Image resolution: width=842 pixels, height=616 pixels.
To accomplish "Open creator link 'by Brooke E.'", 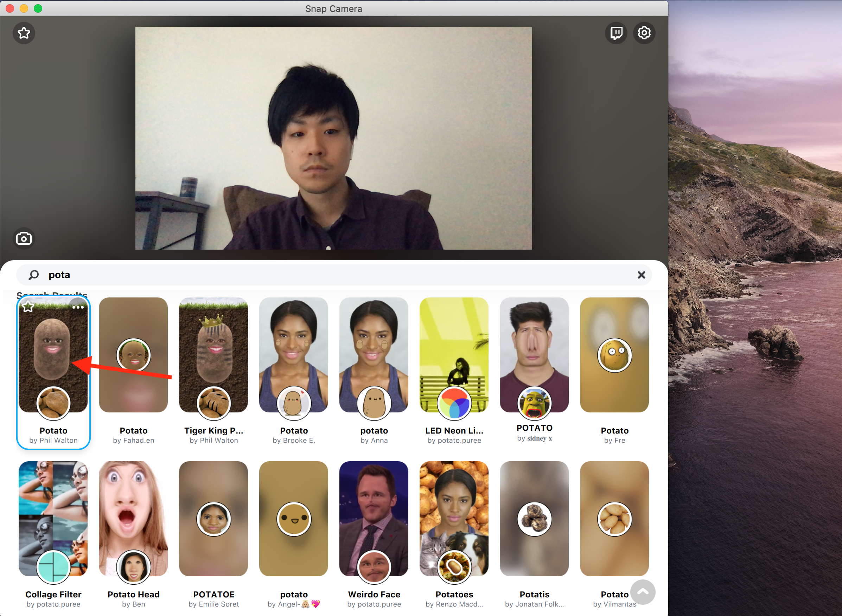I will pyautogui.click(x=294, y=440).
